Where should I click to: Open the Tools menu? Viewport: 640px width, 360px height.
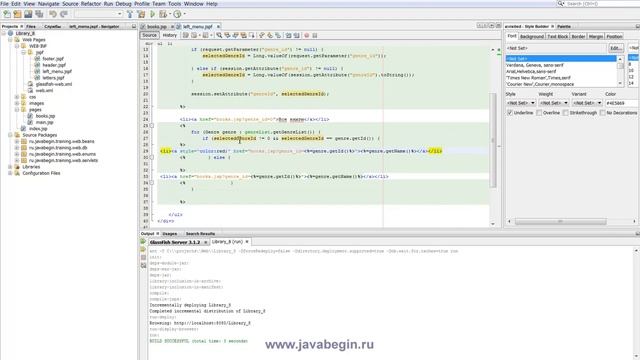(x=174, y=4)
